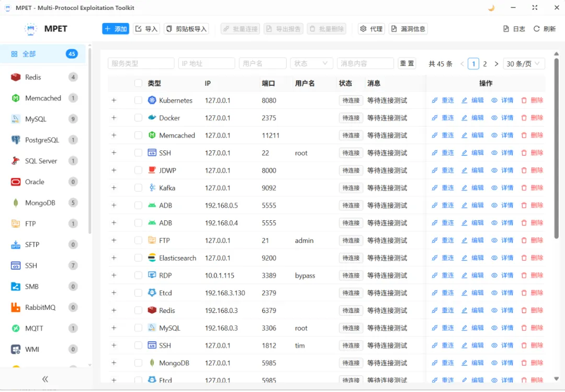Viewport: 565px width, 392px height.
Task: Click MQTT icon in sidebar
Action: coord(16,328)
